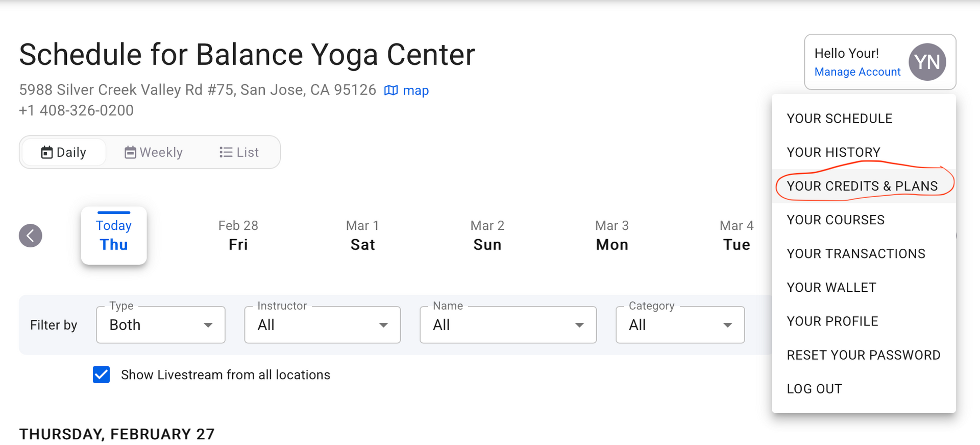
Task: Open Your Credits & Plans menu item
Action: coord(864,186)
